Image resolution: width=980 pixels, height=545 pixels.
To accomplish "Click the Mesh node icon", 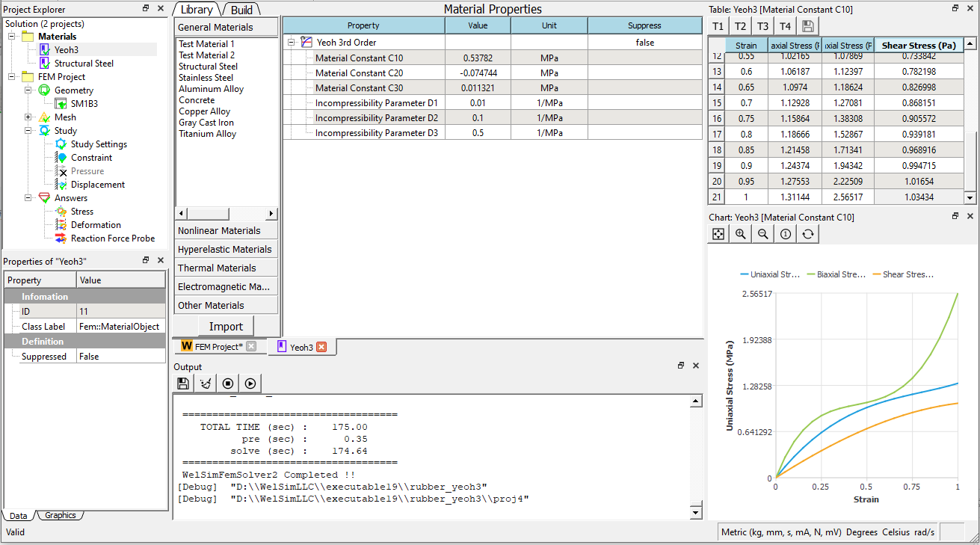I will (45, 117).
